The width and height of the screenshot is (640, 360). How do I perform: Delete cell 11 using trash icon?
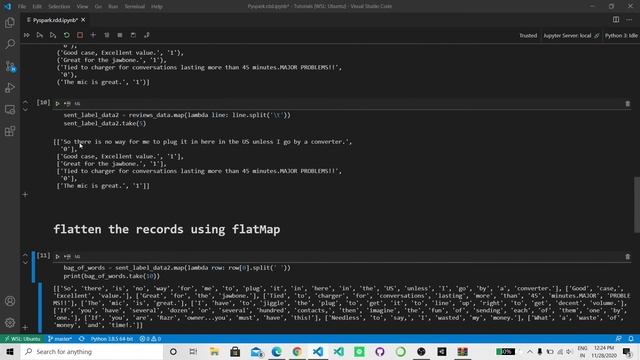pos(628,257)
